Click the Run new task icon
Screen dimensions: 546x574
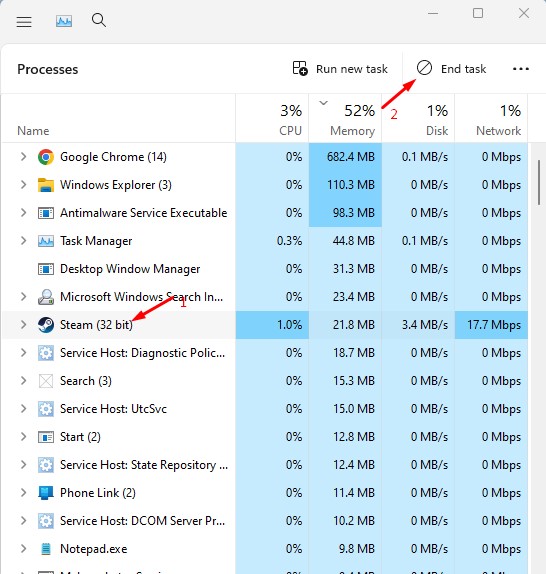point(300,68)
